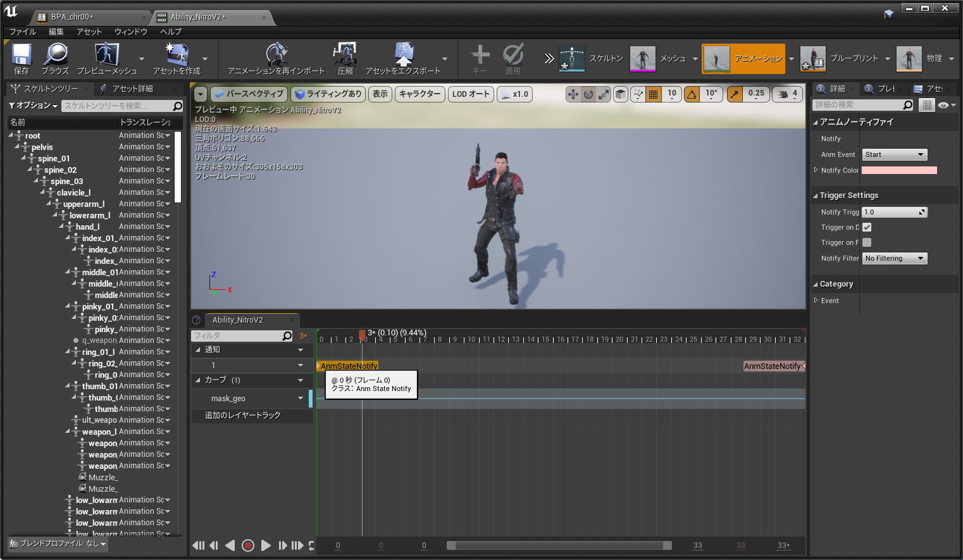Click the Show (表示) viewport button
963x560 pixels.
(x=380, y=94)
